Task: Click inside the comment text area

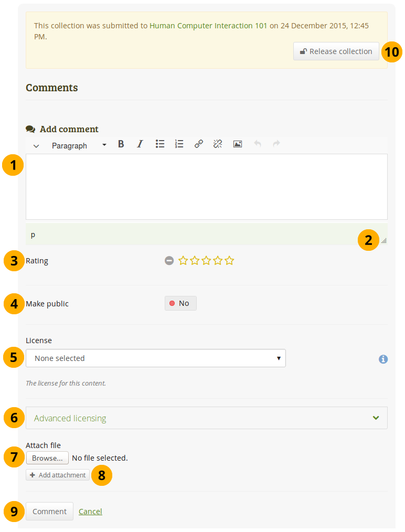Action: pos(206,186)
